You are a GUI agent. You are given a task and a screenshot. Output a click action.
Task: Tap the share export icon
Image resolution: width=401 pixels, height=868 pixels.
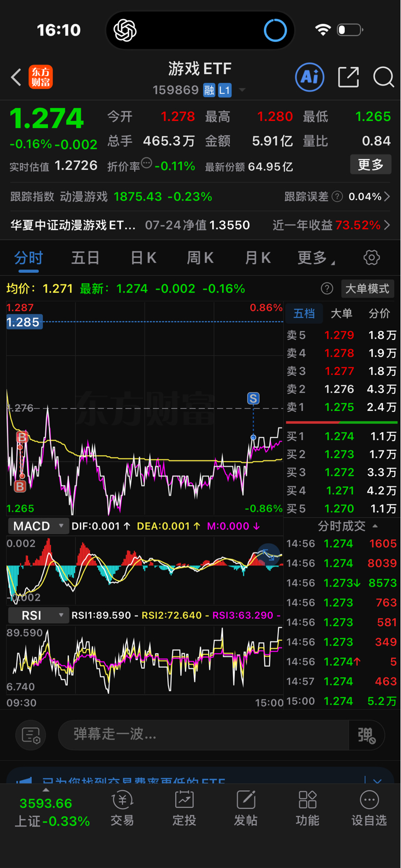[348, 77]
